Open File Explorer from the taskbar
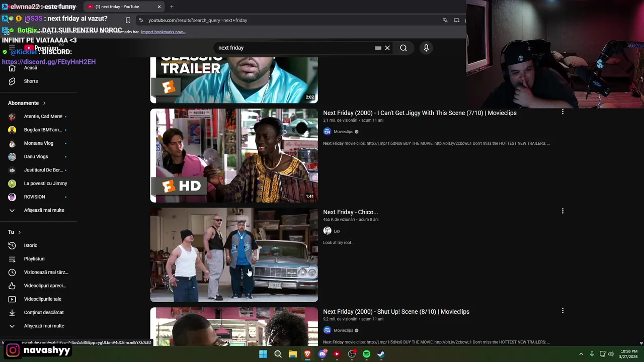This screenshot has height=362, width=644. [x=293, y=354]
